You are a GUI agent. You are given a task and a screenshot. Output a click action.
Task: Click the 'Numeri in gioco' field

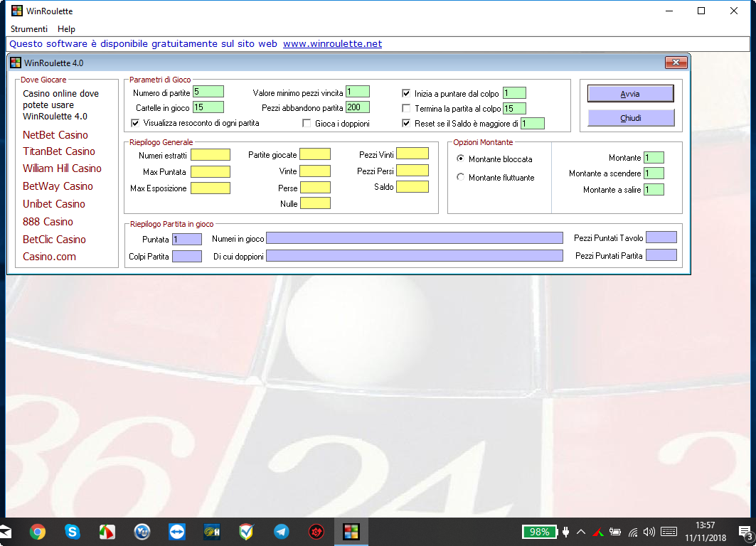(x=415, y=238)
